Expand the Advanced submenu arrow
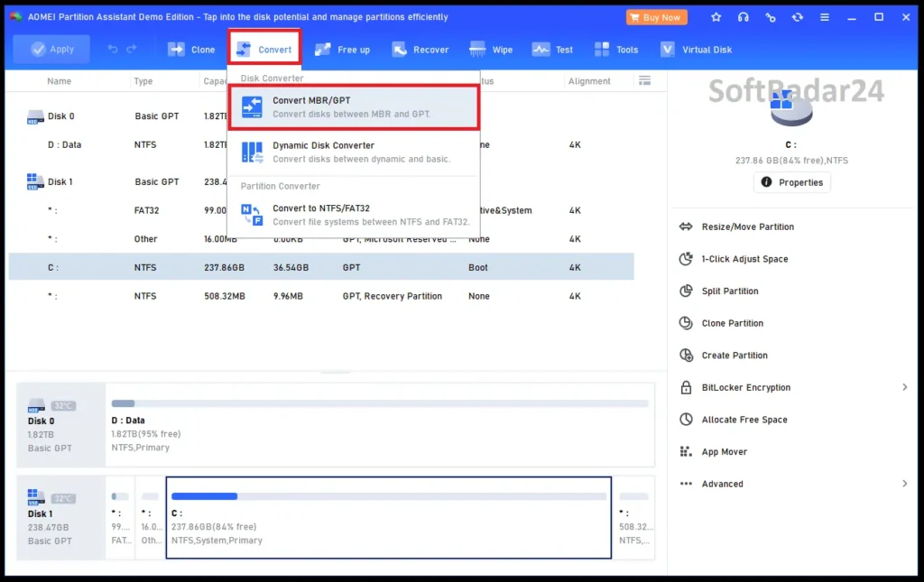This screenshot has width=924, height=582. point(904,484)
